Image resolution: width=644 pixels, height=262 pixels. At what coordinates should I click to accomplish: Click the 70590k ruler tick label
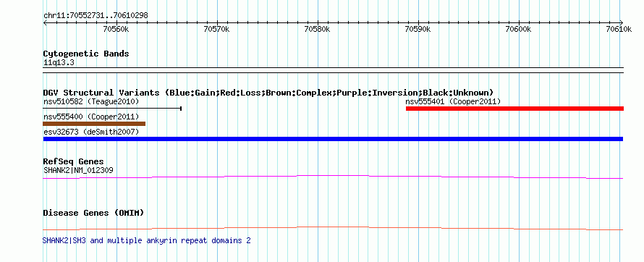[x=418, y=29]
